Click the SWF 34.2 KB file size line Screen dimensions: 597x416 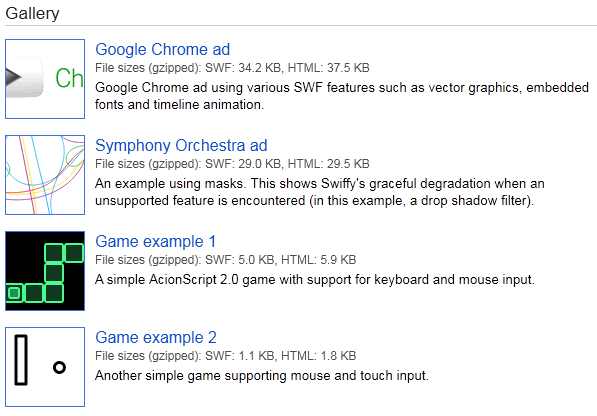[232, 68]
